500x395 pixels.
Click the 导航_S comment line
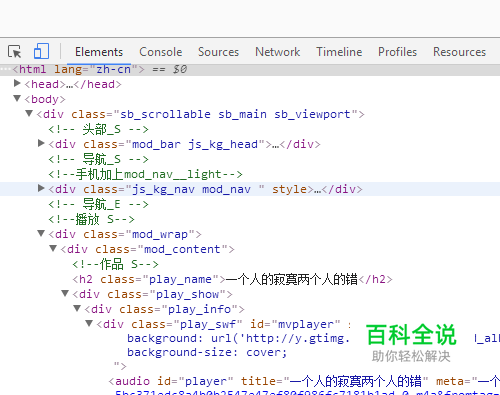coord(98,159)
